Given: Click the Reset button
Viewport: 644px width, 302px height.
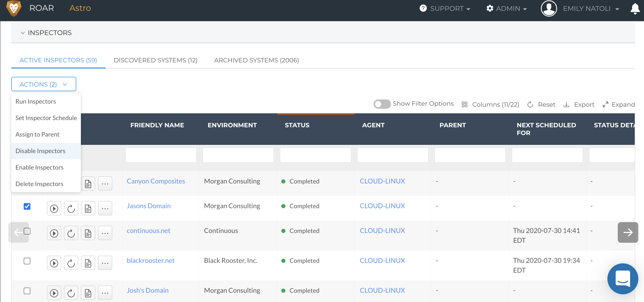Looking at the screenshot, I should [541, 104].
